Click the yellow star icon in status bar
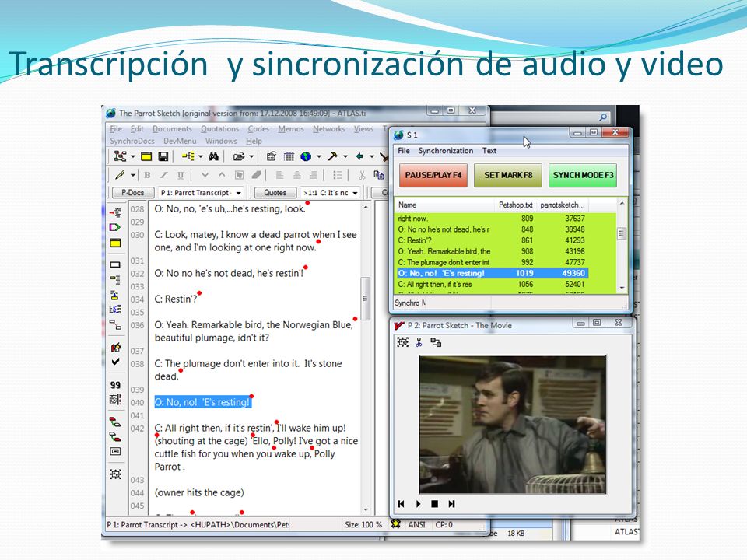 pos(395,524)
